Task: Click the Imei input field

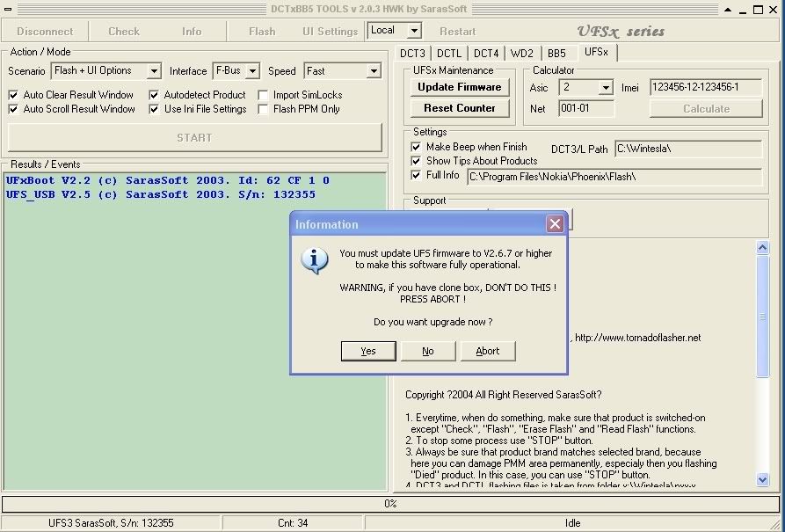Action: 706,87
